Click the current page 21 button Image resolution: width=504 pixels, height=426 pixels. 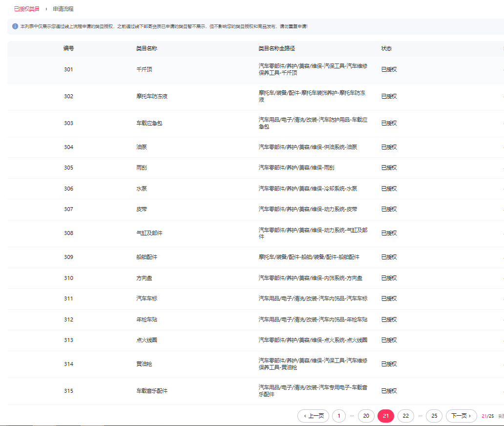coord(385,416)
